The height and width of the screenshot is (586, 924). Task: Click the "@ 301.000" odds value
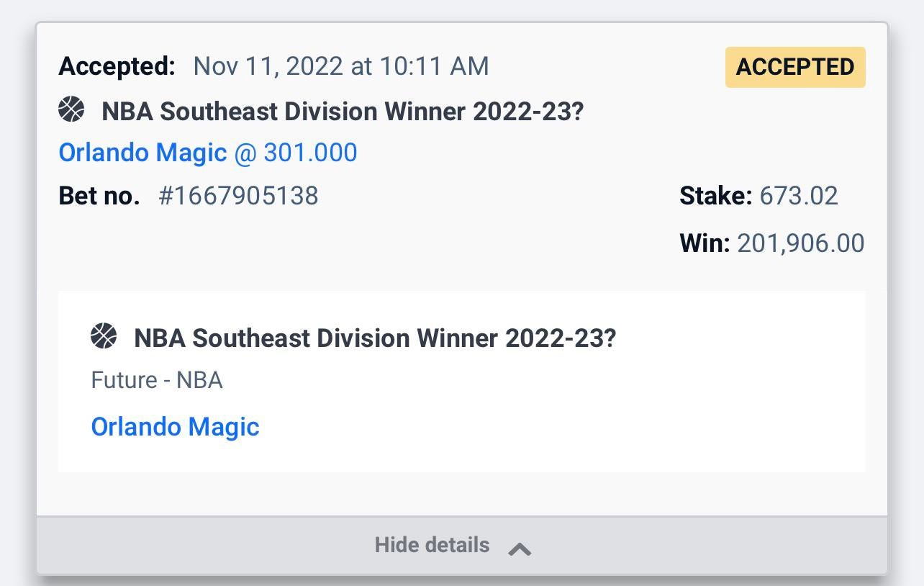point(295,153)
